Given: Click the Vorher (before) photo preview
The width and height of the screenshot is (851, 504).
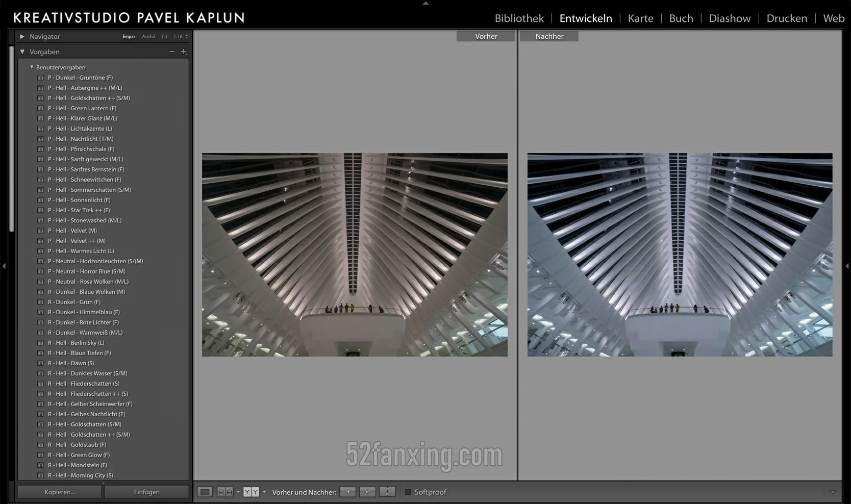Looking at the screenshot, I should 355,255.
